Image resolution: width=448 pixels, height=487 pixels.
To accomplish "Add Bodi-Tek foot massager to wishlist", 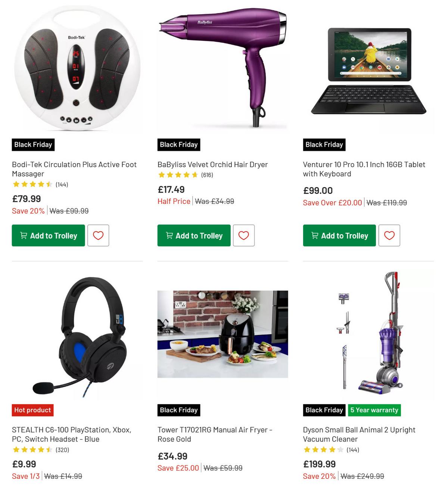I will (98, 235).
